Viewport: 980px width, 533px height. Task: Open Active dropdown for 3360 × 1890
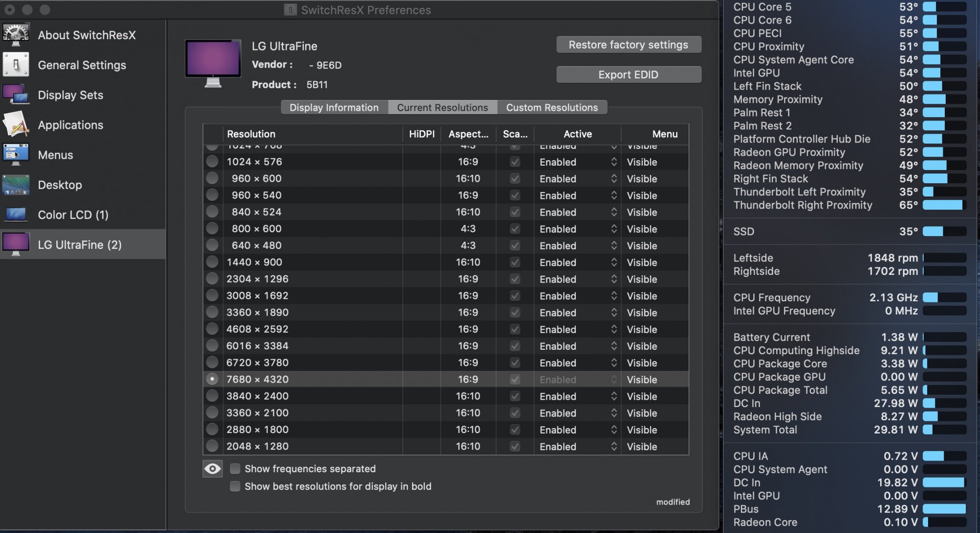click(578, 313)
